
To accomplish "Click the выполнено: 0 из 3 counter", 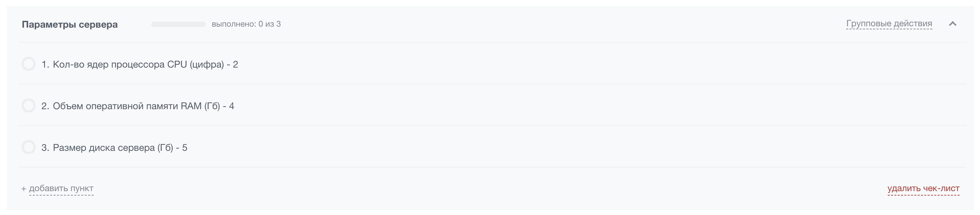I will tap(246, 24).
